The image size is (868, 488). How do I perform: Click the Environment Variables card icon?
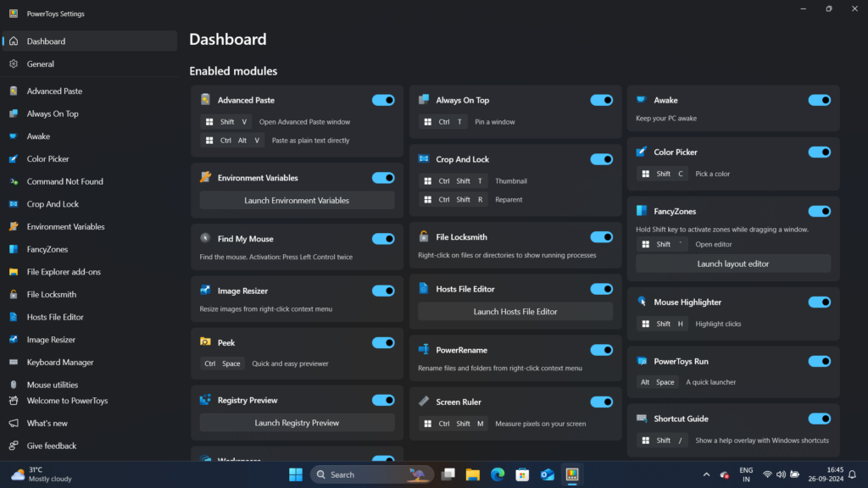[205, 177]
